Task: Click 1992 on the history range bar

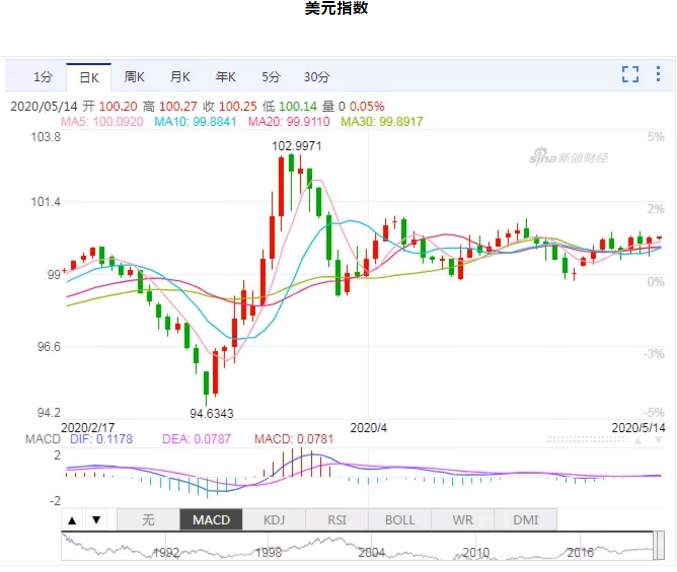Action: (x=166, y=553)
